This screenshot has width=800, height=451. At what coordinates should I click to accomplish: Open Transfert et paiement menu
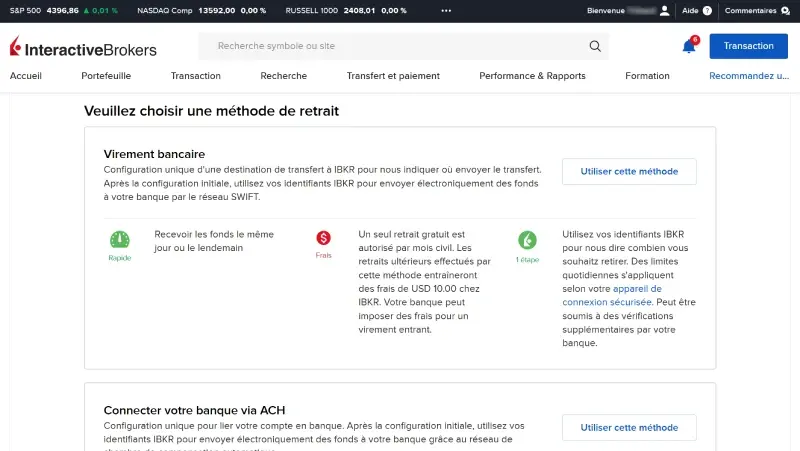coord(393,76)
